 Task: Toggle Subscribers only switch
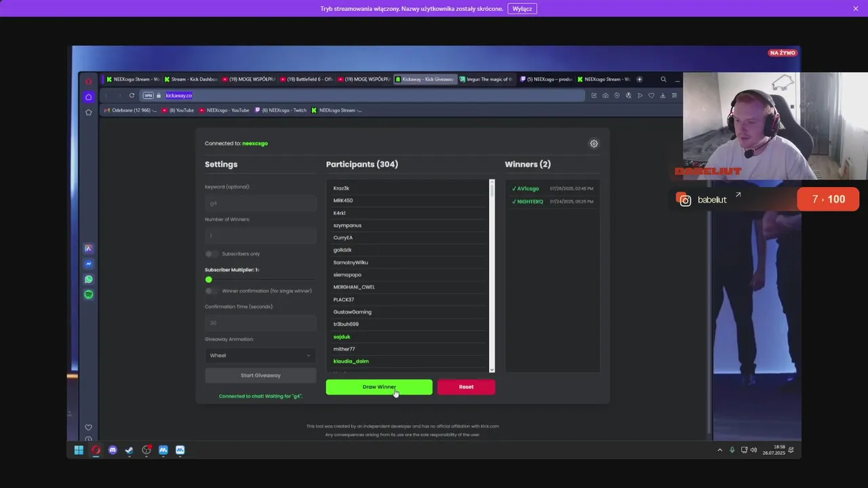coord(211,253)
